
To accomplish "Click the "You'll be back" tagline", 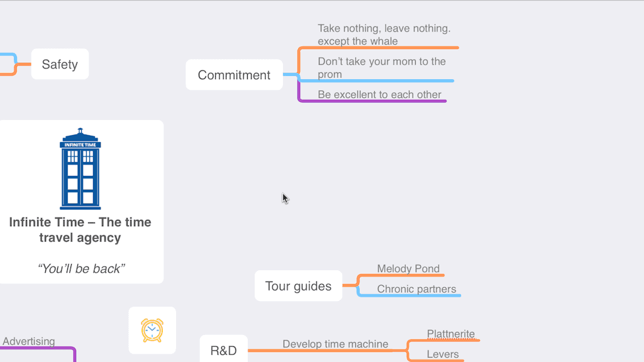I will coord(81,268).
